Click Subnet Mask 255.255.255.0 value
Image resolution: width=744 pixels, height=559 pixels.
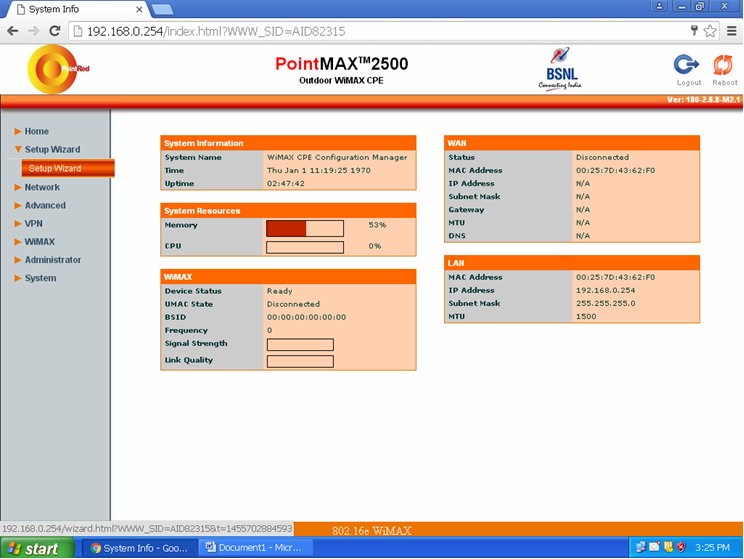605,303
